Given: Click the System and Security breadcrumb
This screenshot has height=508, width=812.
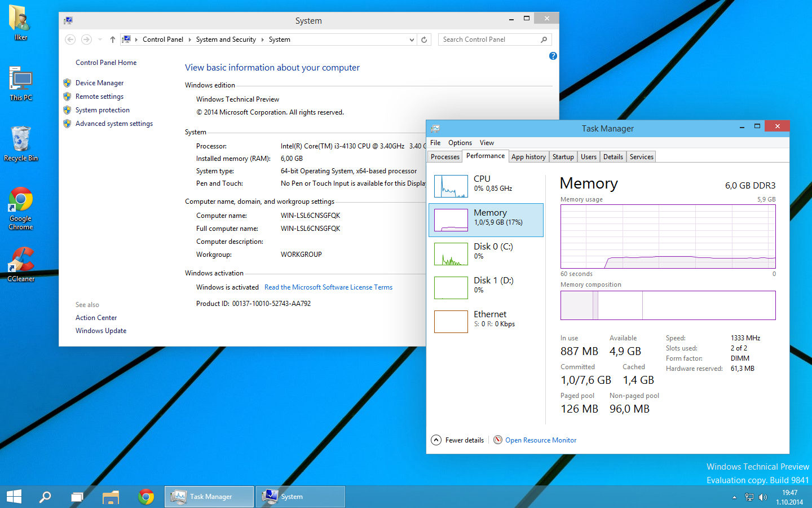Looking at the screenshot, I should [226, 40].
